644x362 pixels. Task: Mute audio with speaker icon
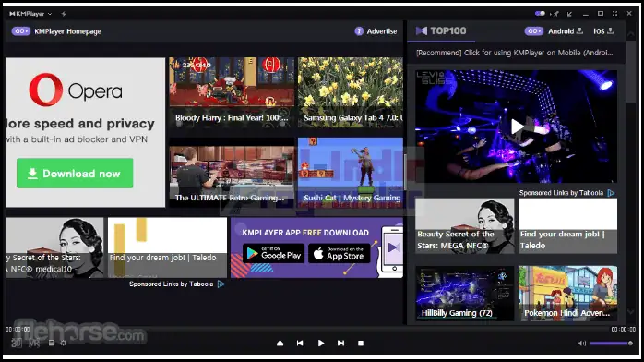[582, 344]
